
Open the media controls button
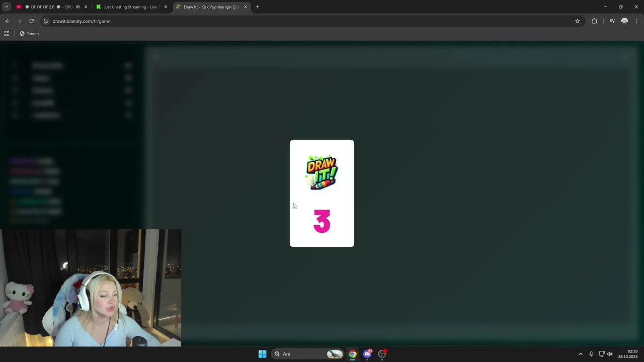point(612,21)
